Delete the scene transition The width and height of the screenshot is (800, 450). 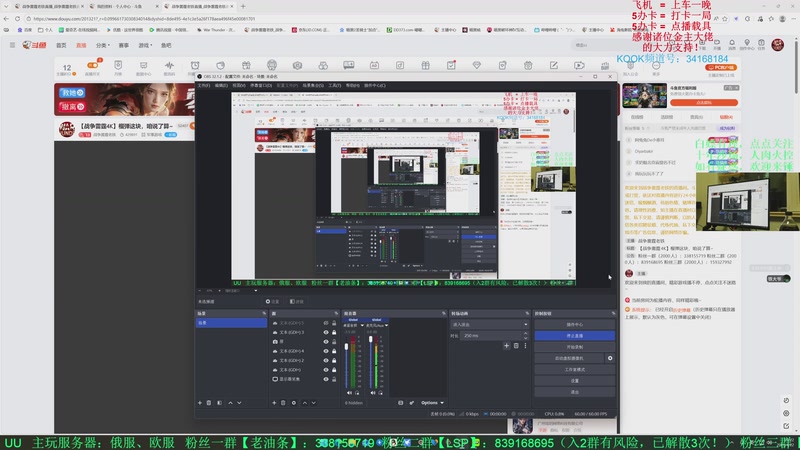point(516,345)
